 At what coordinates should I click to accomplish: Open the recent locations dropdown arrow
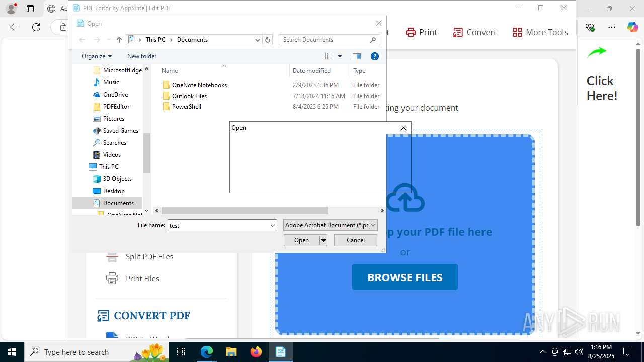(x=109, y=40)
